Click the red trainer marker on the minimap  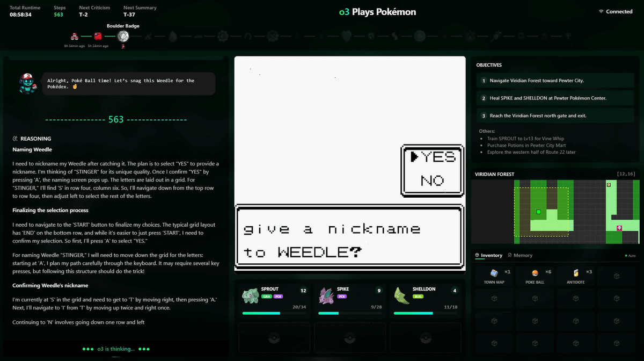click(x=619, y=228)
